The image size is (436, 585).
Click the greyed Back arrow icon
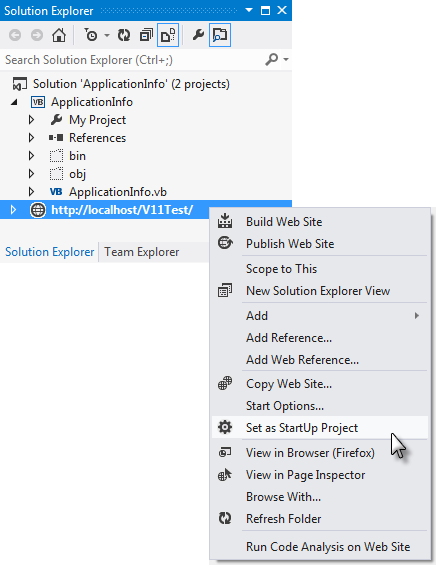coord(15,35)
